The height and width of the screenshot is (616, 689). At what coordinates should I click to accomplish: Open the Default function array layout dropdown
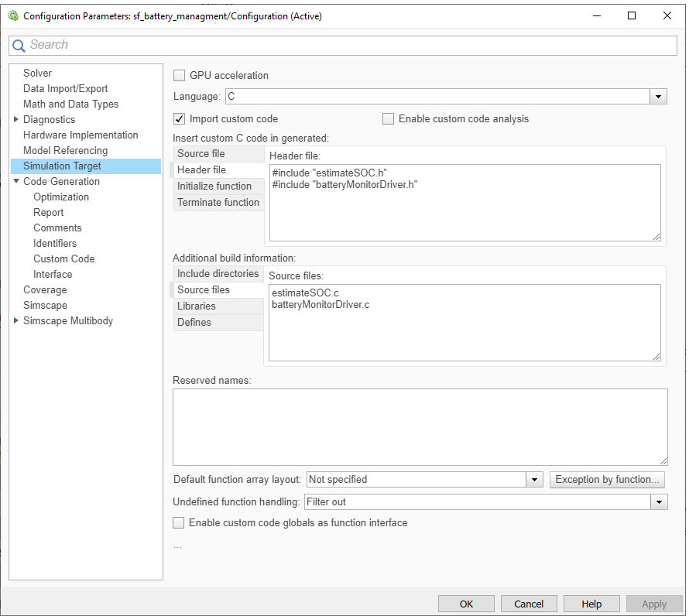(533, 479)
